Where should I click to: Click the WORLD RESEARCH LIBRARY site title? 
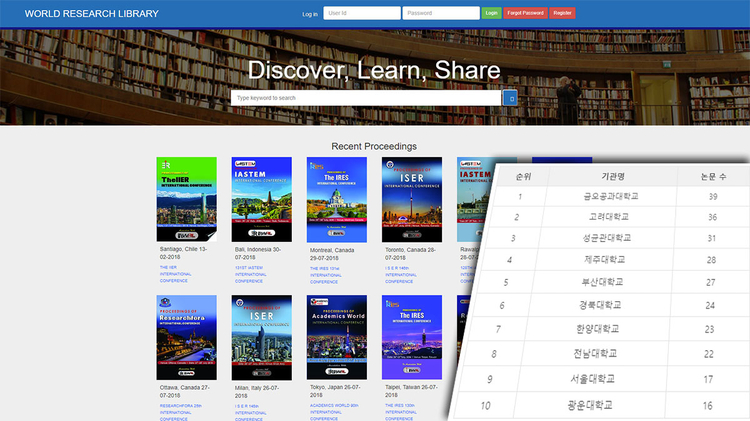(x=91, y=13)
